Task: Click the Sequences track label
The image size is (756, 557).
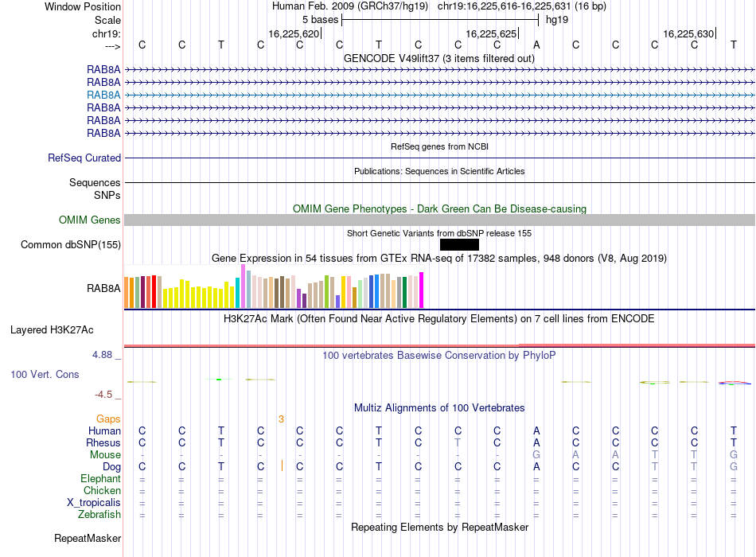Action: click(x=95, y=182)
